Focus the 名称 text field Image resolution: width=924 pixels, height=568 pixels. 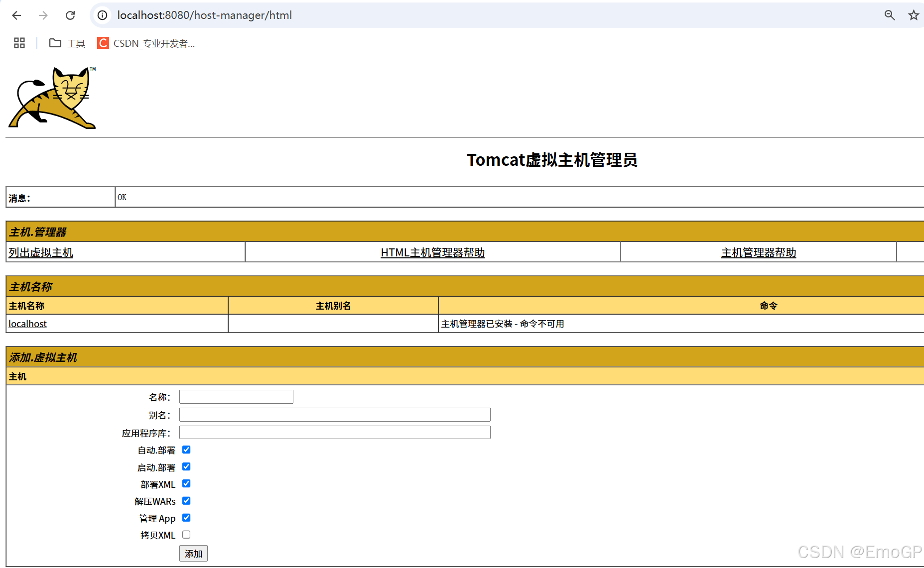[x=236, y=397]
